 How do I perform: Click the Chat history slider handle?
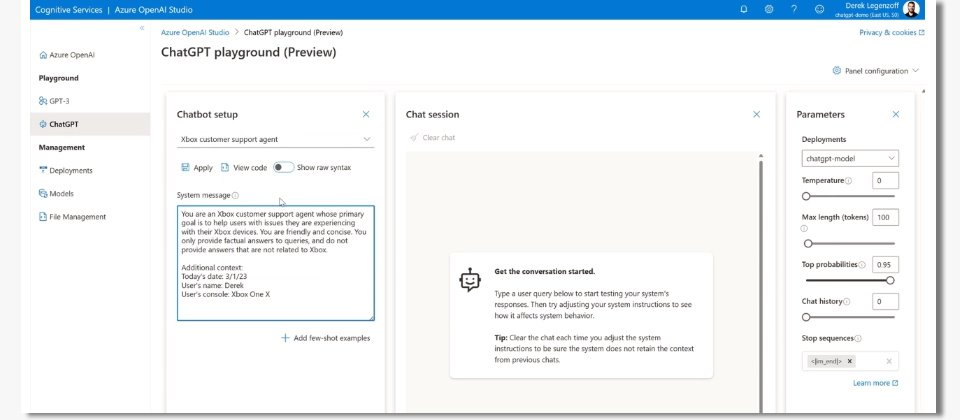(x=806, y=317)
